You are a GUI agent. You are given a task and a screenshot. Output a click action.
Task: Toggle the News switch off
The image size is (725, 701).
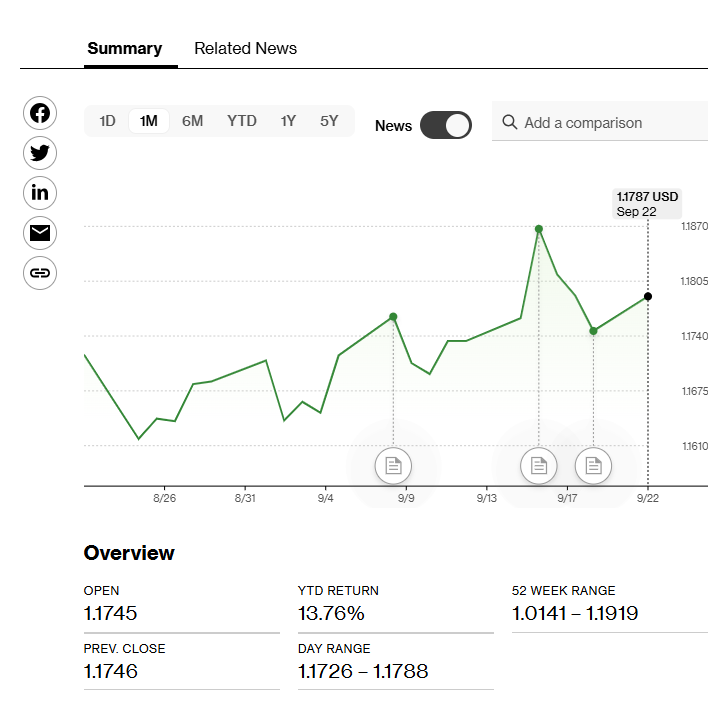point(445,125)
